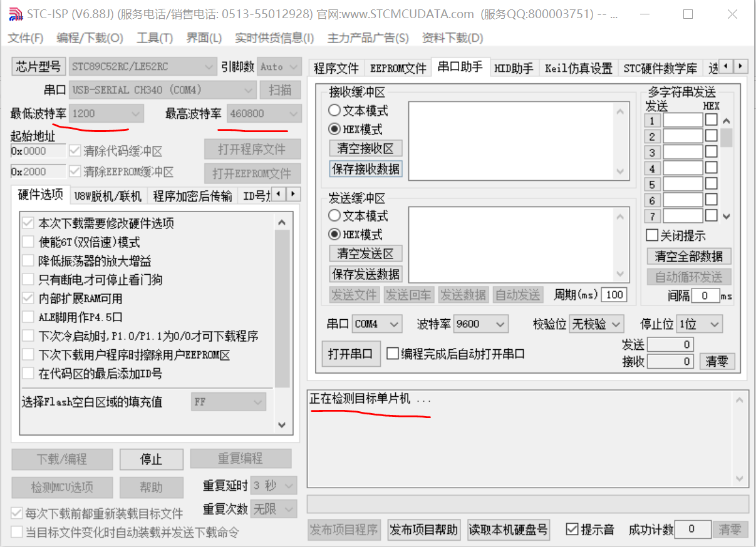756x547 pixels.
Task: Click 打开串口 button
Action: tap(350, 354)
